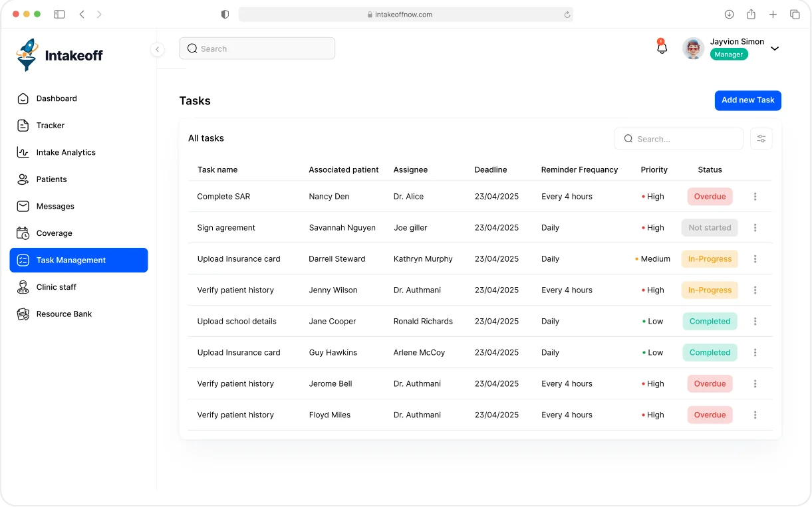The height and width of the screenshot is (507, 812).
Task: Open row menu for Jenny Wilson task
Action: click(x=755, y=290)
